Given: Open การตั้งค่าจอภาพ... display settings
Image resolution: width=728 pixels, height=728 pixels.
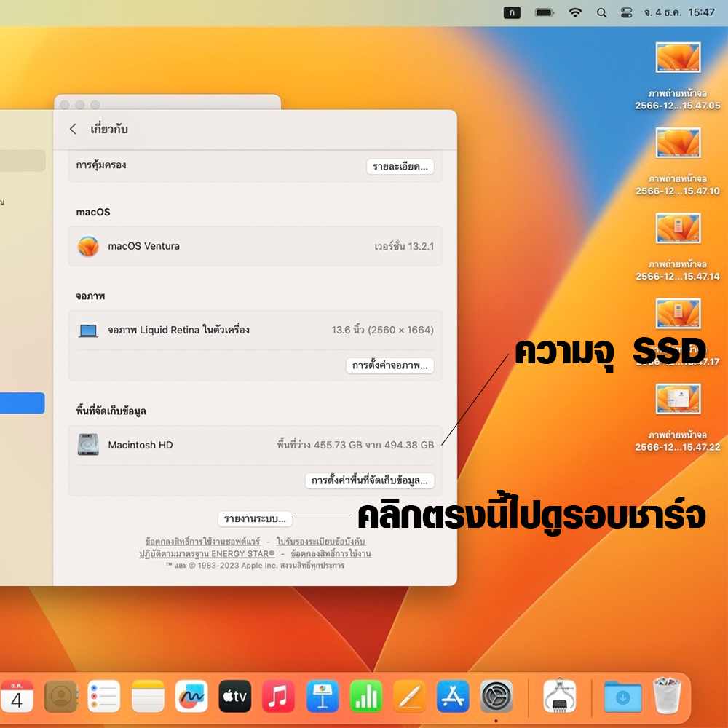Looking at the screenshot, I should click(389, 365).
